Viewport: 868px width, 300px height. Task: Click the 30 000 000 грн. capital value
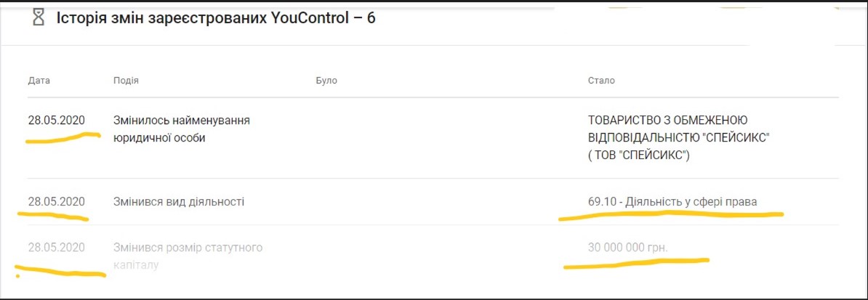pyautogui.click(x=627, y=248)
